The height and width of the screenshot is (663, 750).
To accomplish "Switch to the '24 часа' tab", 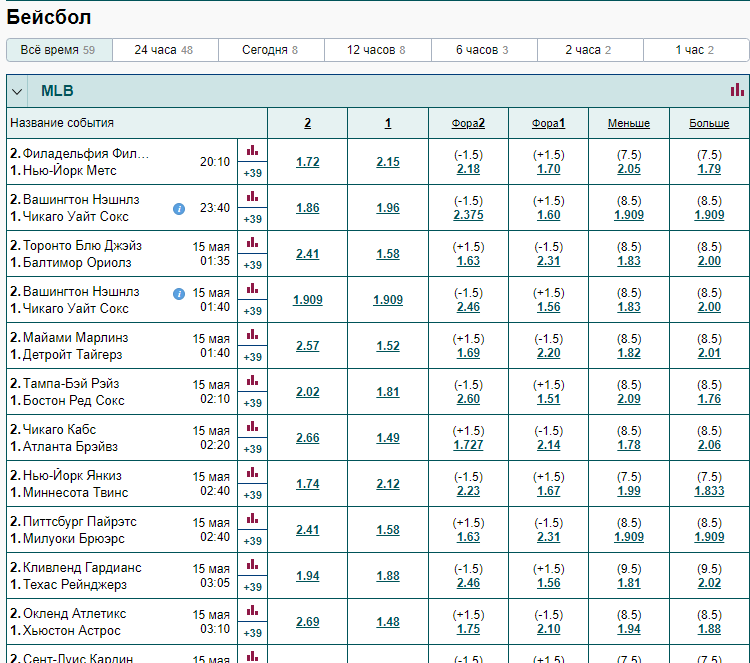I will 165,50.
